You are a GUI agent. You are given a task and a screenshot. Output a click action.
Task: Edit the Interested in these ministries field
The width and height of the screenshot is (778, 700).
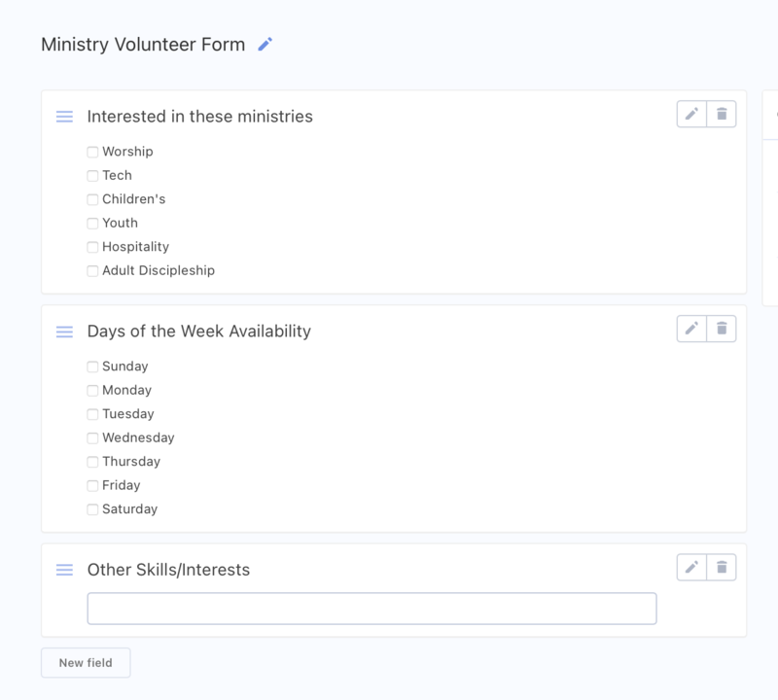click(x=691, y=114)
